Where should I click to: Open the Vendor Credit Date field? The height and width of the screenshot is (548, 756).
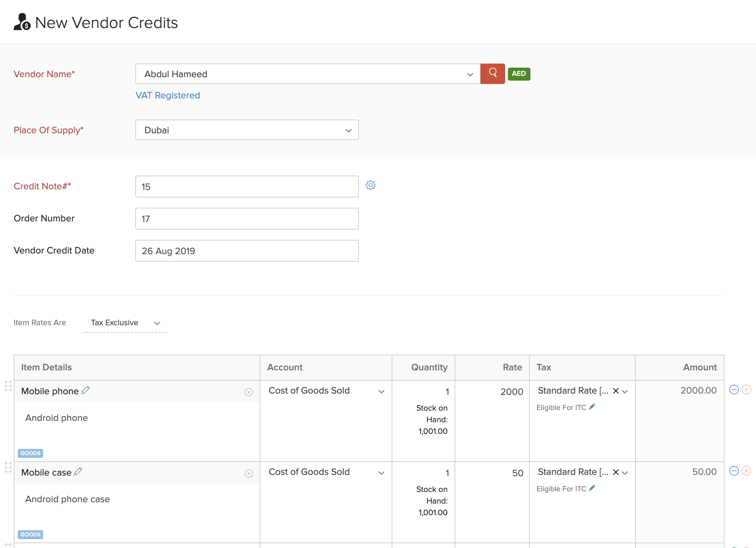click(247, 250)
